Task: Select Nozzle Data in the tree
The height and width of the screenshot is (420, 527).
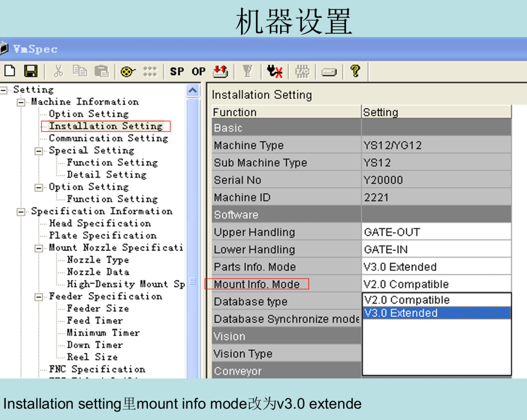Action: coord(98,272)
